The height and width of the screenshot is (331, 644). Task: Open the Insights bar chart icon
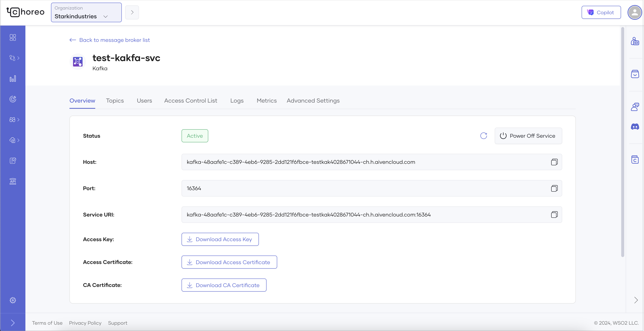click(x=13, y=78)
